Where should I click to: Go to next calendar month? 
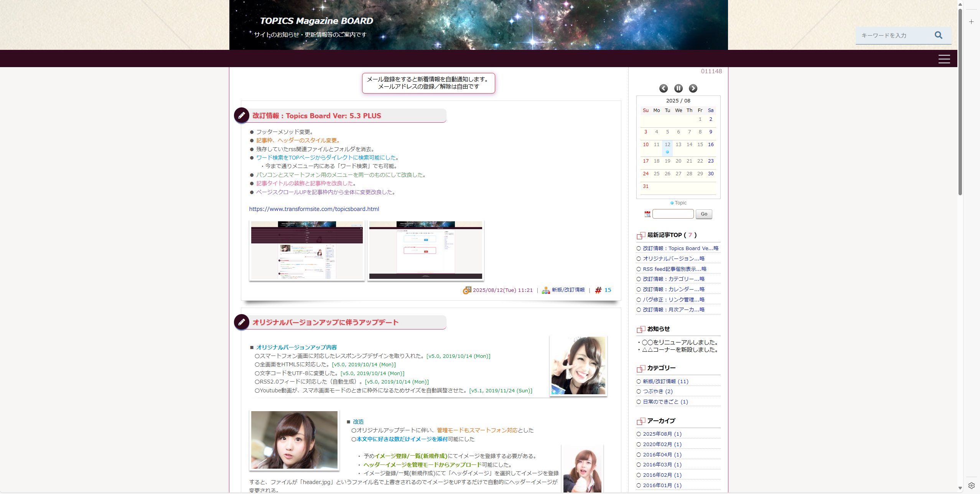pos(693,89)
